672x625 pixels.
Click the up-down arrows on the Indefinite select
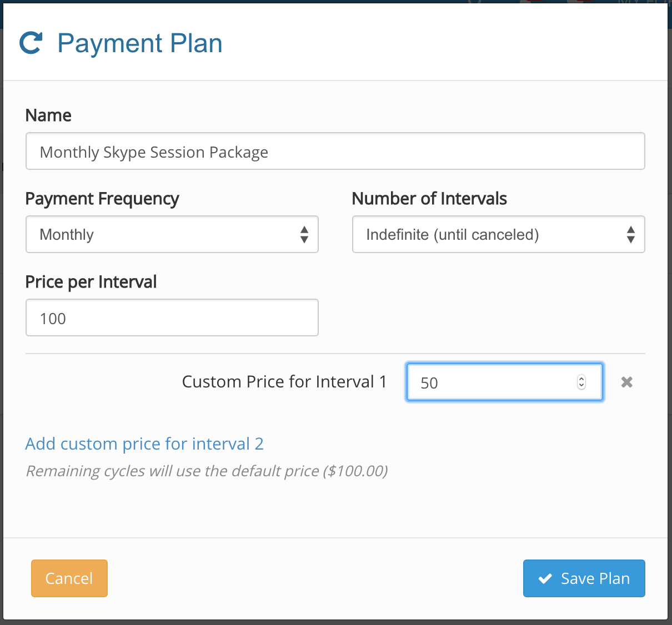coord(630,234)
